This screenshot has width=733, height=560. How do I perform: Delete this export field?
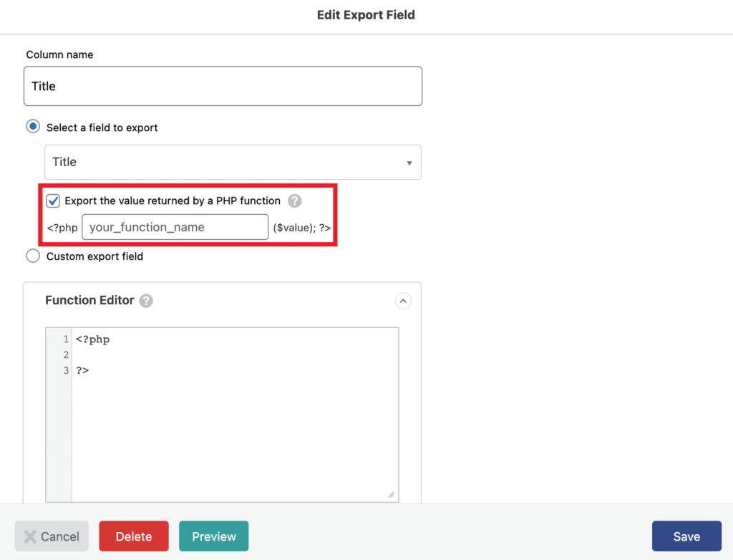[133, 536]
